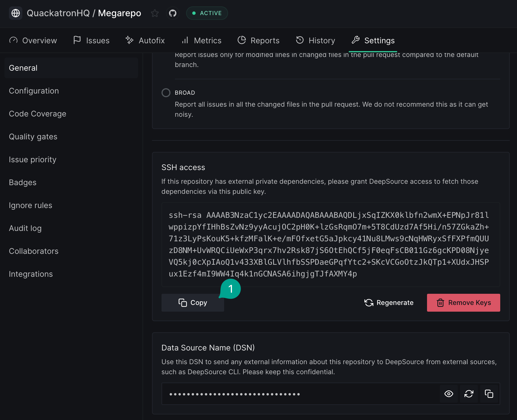Screen dimensions: 517x420
Task: Click the Megarepo repository name
Action: (x=120, y=13)
